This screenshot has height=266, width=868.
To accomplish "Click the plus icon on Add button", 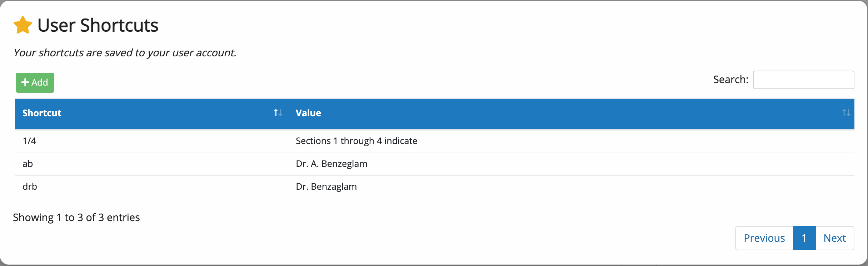I will point(25,82).
